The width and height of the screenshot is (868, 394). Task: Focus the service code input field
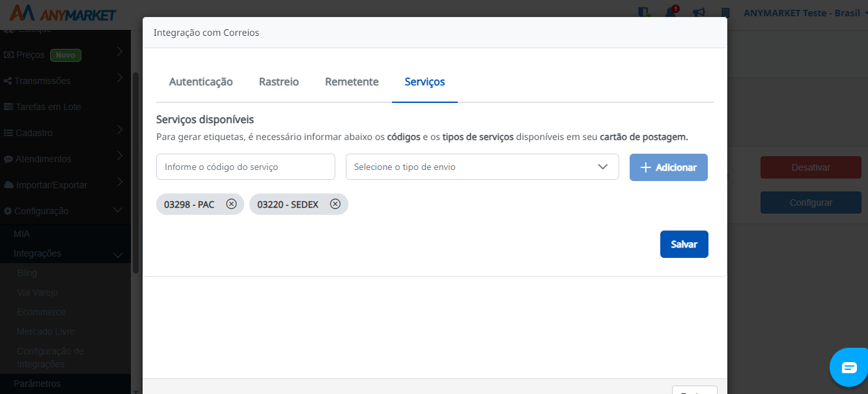click(245, 167)
